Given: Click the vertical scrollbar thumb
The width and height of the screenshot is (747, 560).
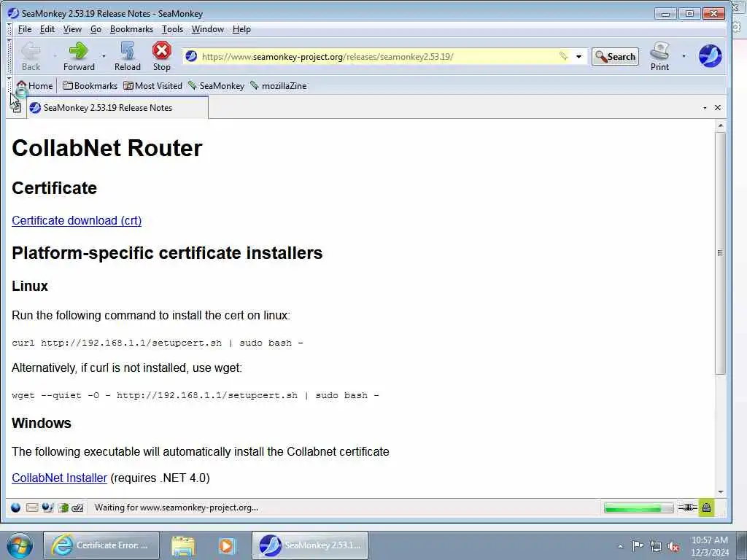Looking at the screenshot, I should [x=720, y=253].
